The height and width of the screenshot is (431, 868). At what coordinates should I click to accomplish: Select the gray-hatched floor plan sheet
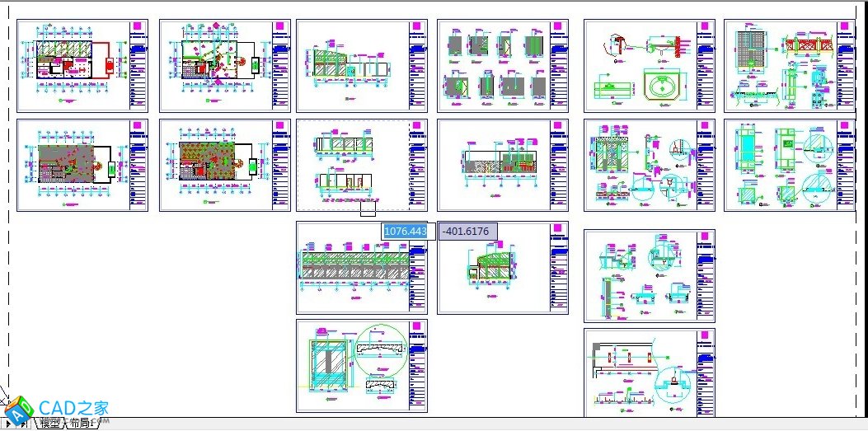[82, 165]
